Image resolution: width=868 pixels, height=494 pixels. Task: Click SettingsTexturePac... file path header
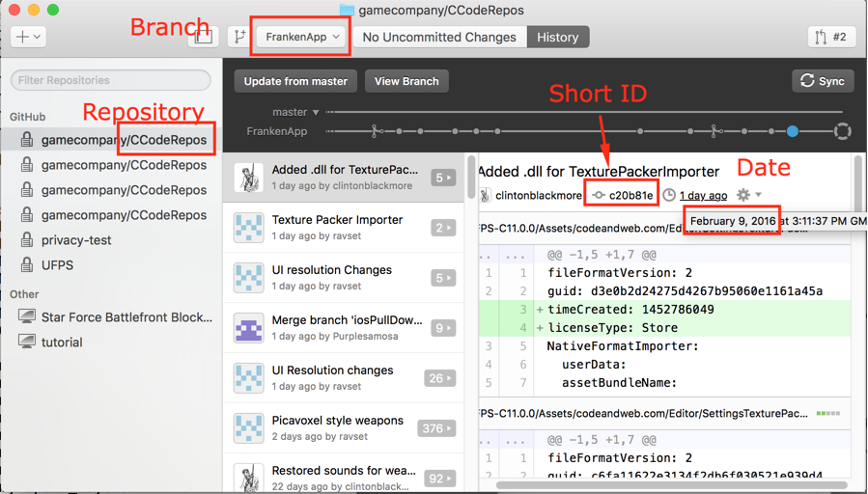coord(643,413)
